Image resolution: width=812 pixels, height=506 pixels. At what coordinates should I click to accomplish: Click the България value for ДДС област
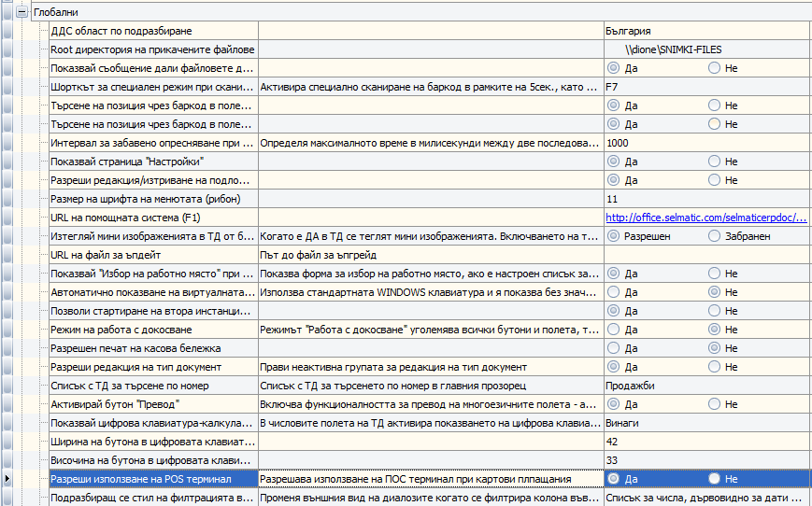pyautogui.click(x=708, y=31)
